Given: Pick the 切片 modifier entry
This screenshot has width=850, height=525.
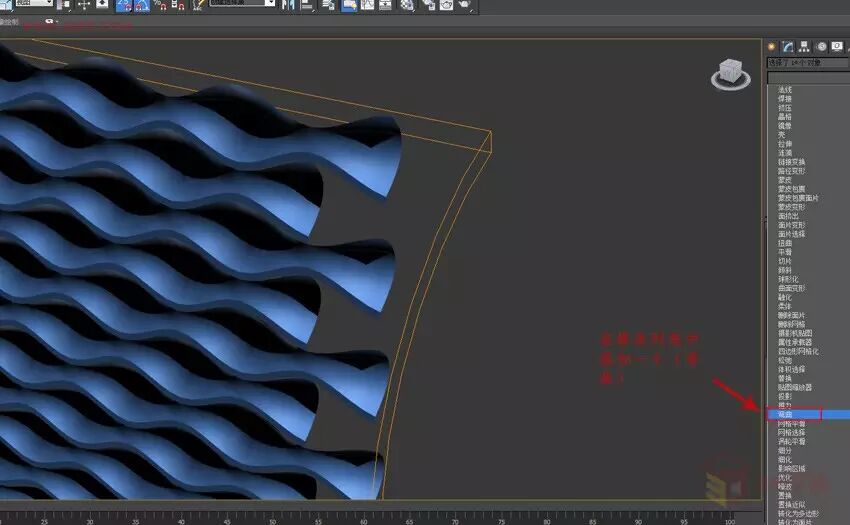Looking at the screenshot, I should [x=785, y=261].
